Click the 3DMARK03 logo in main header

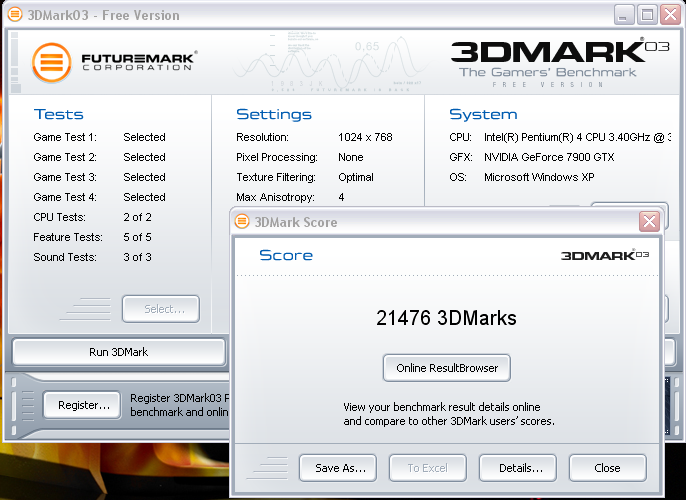[560, 52]
